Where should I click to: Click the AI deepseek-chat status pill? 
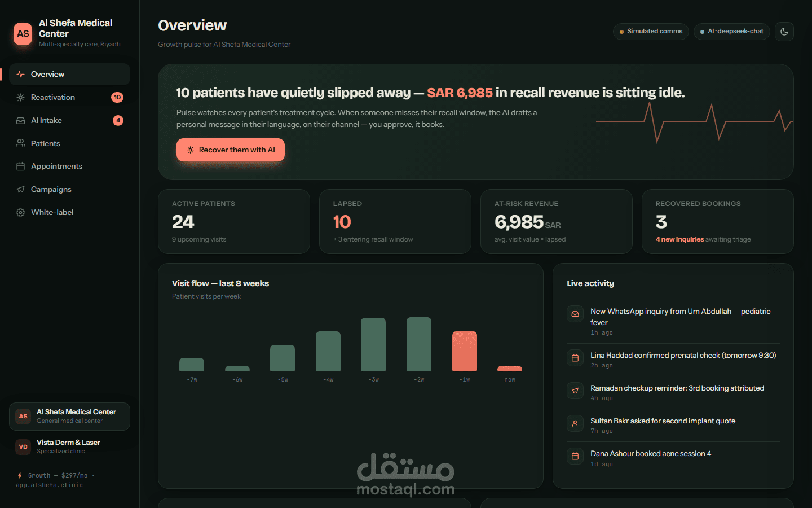coord(732,32)
